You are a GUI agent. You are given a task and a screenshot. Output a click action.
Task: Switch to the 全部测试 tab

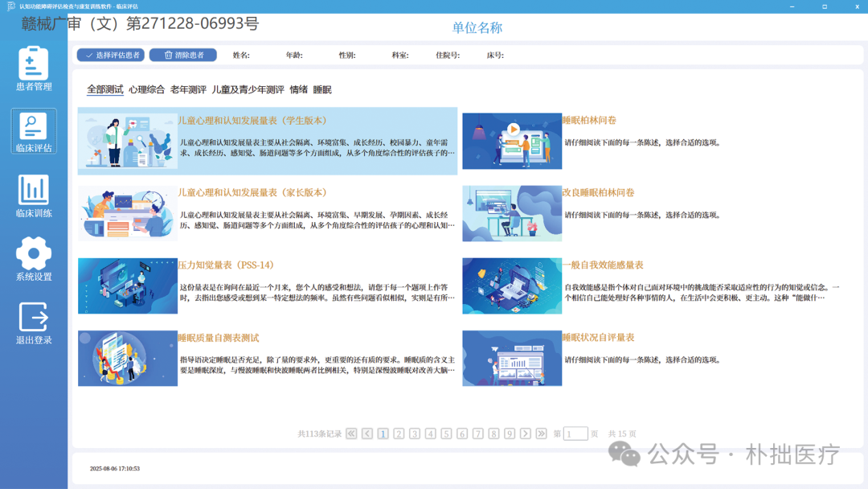pos(105,89)
